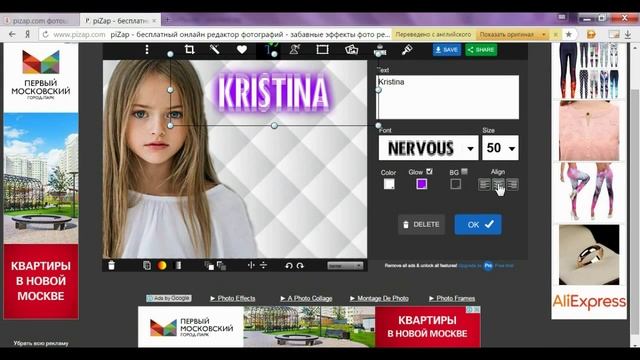Close the translation bar

click(555, 35)
